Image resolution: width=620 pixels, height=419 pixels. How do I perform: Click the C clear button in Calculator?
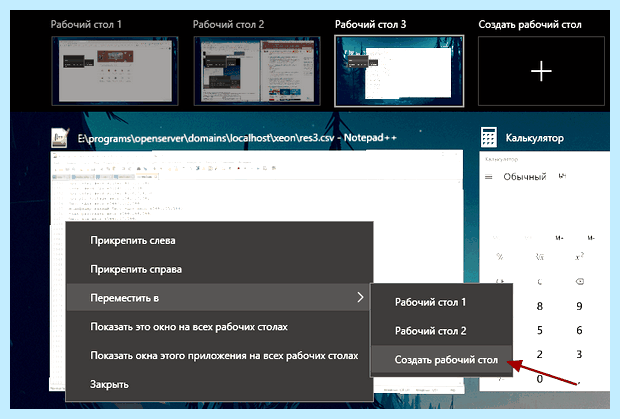tap(540, 282)
